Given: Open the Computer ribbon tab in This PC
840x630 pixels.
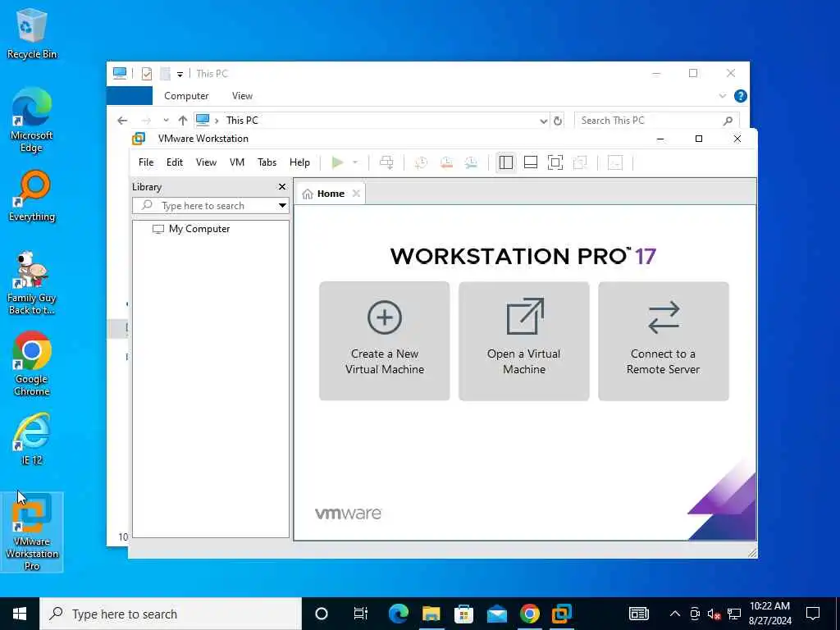Looking at the screenshot, I should point(186,96).
